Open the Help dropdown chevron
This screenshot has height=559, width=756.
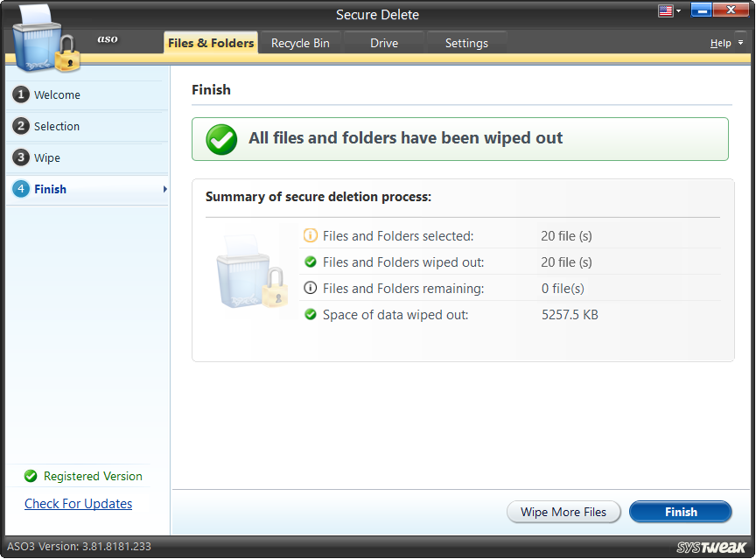click(738, 42)
